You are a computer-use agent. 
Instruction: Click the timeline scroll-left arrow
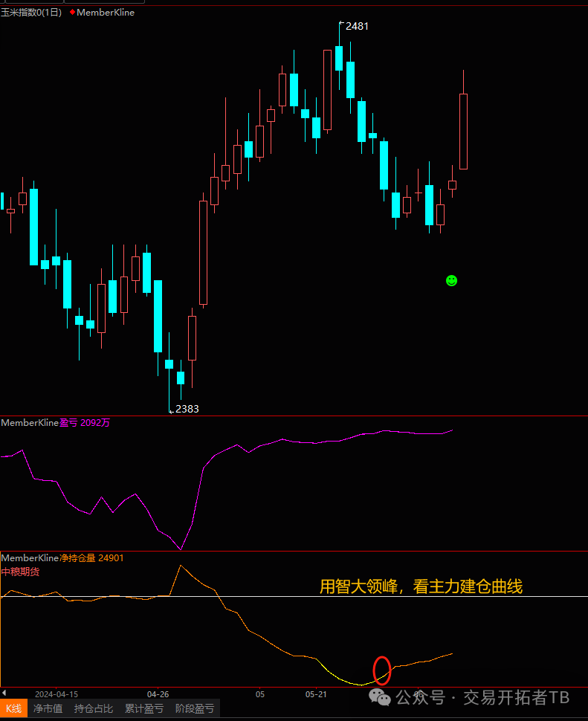pyautogui.click(x=4, y=693)
